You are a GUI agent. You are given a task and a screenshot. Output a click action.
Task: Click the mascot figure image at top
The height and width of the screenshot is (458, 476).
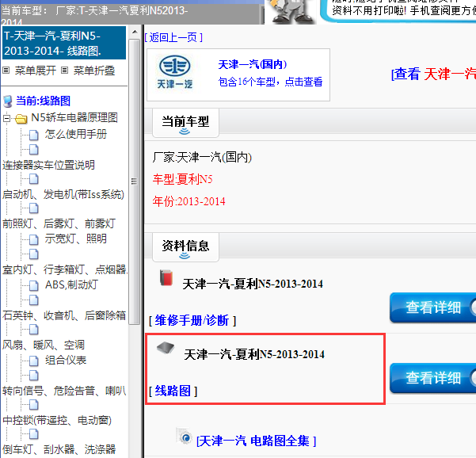click(x=291, y=12)
